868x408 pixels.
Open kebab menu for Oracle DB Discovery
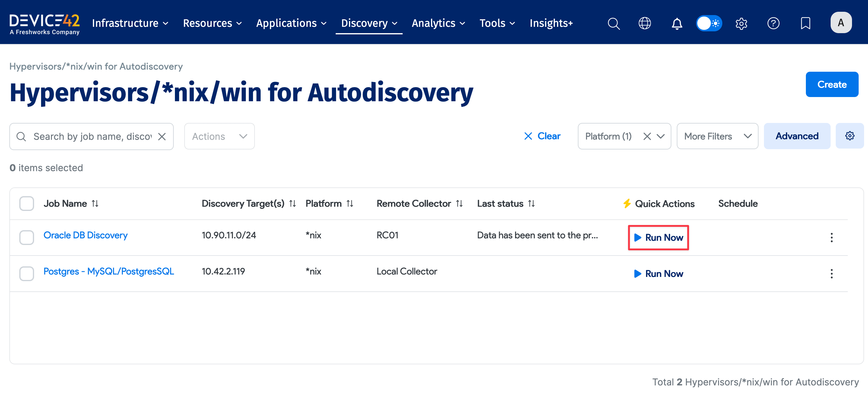click(831, 237)
